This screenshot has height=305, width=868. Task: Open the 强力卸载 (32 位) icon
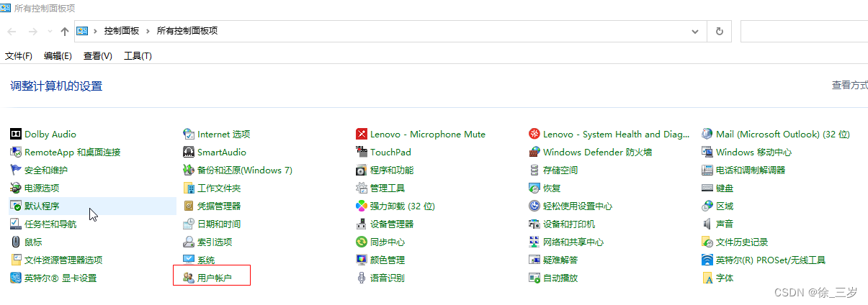362,206
